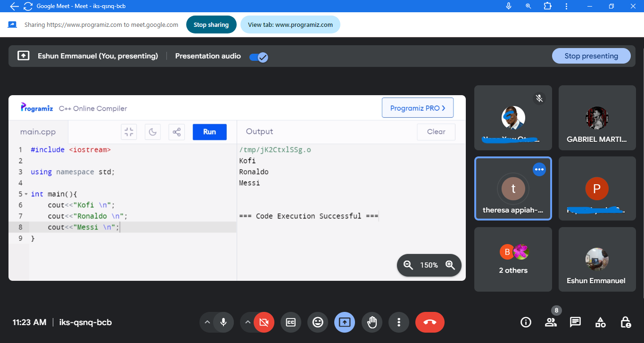Click View tab: www.programiz.com

click(290, 25)
